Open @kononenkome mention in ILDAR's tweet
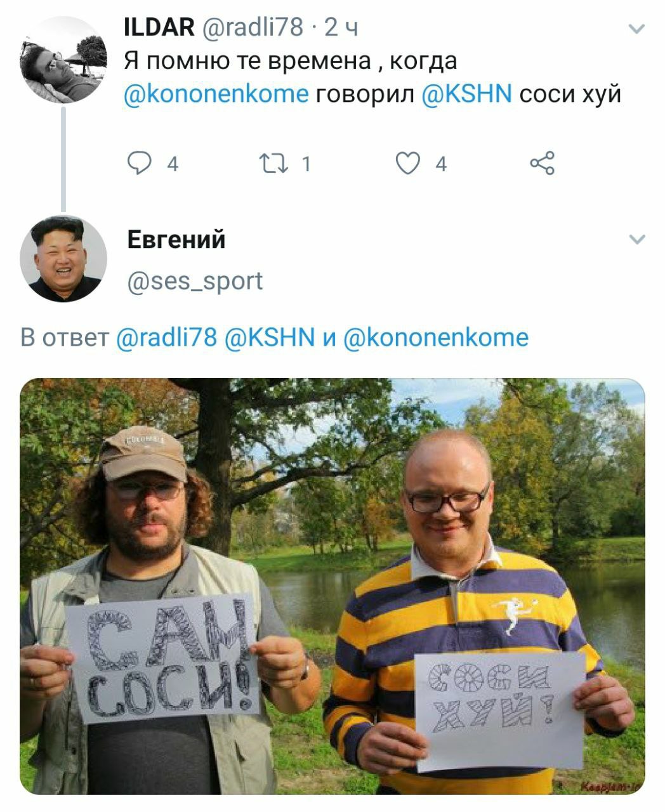 [216, 93]
